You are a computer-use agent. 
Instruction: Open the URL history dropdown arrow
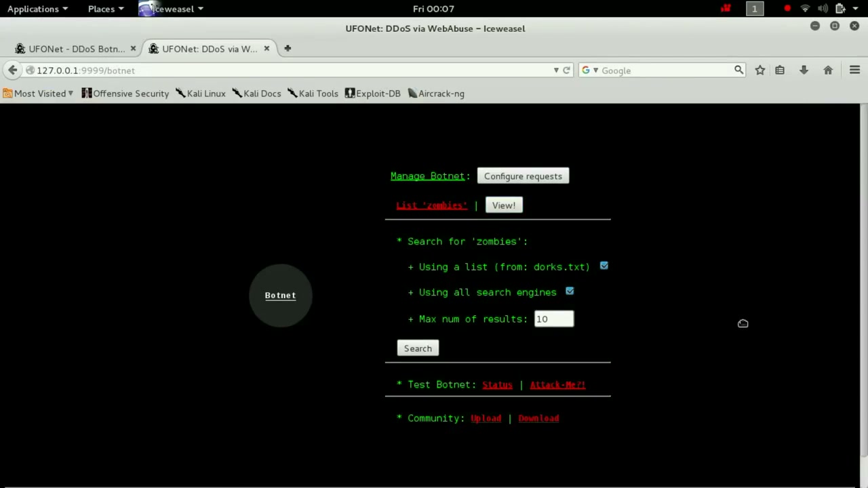click(556, 70)
